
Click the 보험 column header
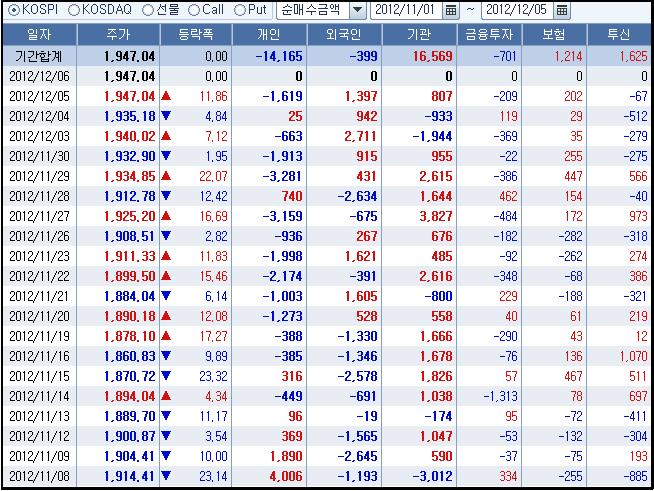tap(554, 34)
